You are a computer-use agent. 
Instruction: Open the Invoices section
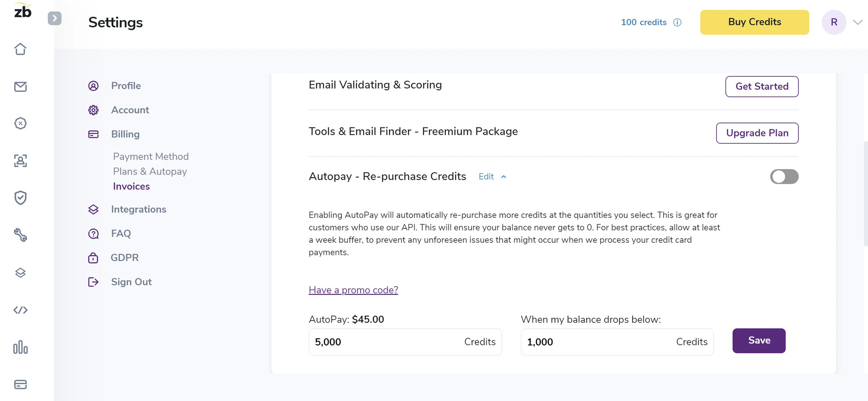(131, 186)
